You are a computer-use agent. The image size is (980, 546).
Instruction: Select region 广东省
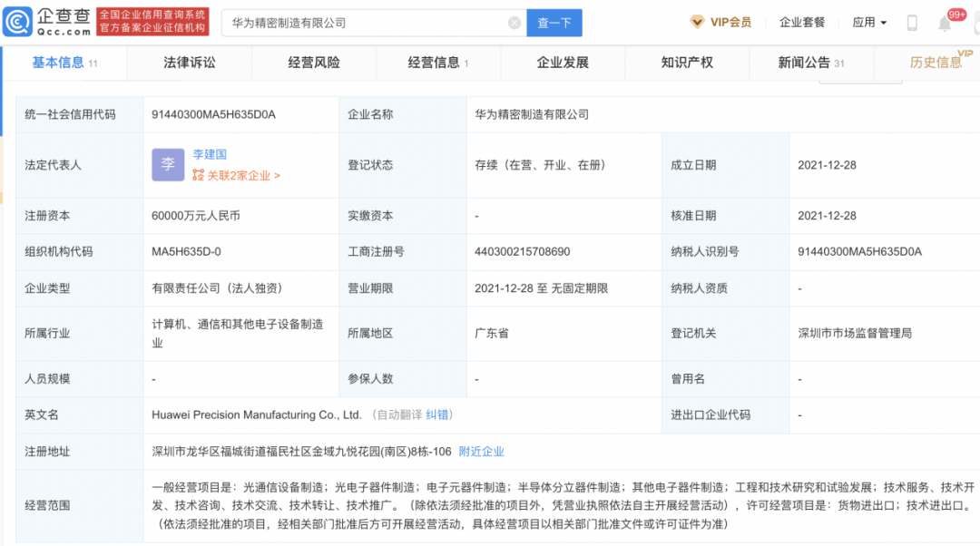pos(491,334)
